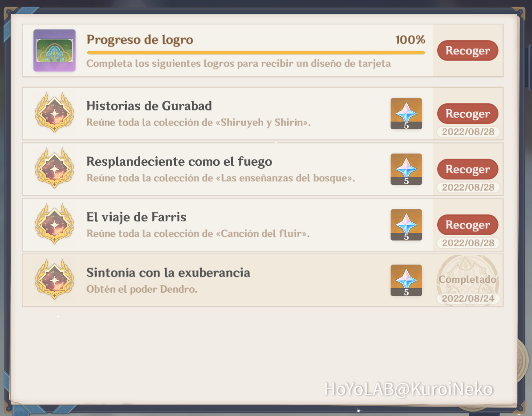The width and height of the screenshot is (532, 416).
Task: Claim Historias de Gurabad with its Recoger button
Action: 467,114
